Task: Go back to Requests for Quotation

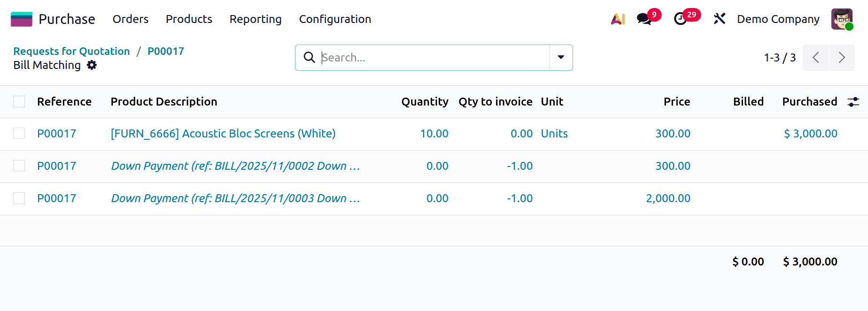Action: (x=71, y=52)
